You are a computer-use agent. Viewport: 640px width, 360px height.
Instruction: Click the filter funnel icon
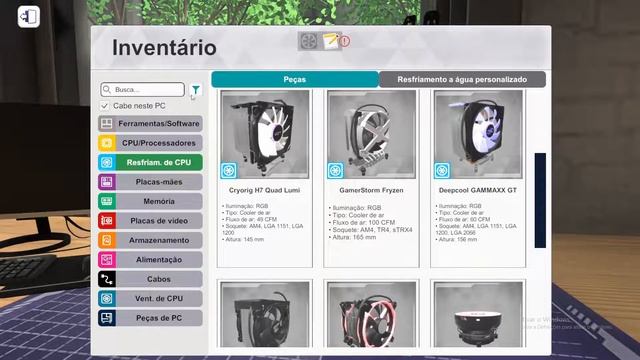point(196,90)
